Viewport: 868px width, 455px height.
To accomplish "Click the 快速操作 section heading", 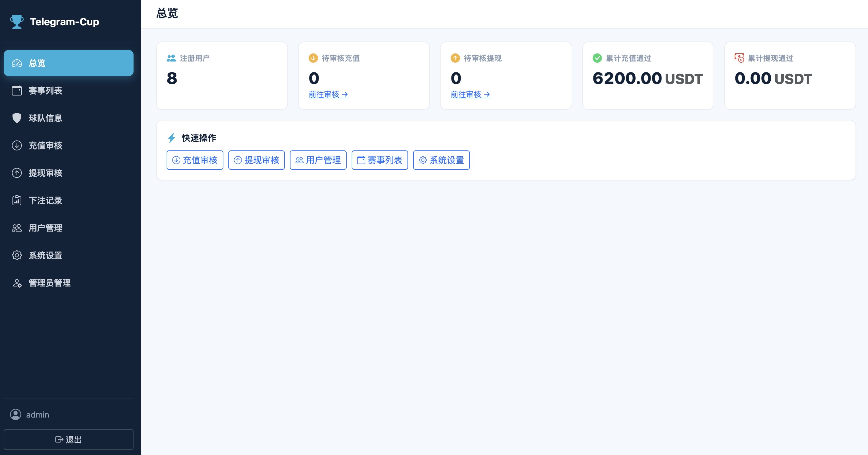I will [x=199, y=138].
